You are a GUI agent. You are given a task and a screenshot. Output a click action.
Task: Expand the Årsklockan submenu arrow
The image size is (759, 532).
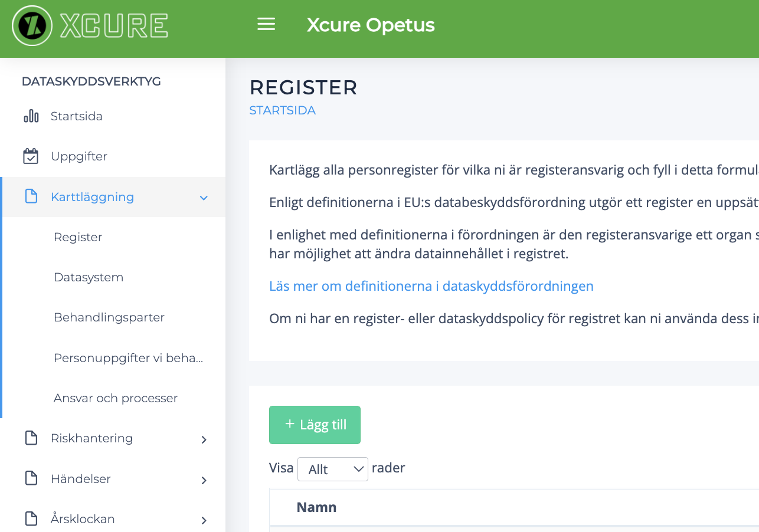tap(204, 520)
